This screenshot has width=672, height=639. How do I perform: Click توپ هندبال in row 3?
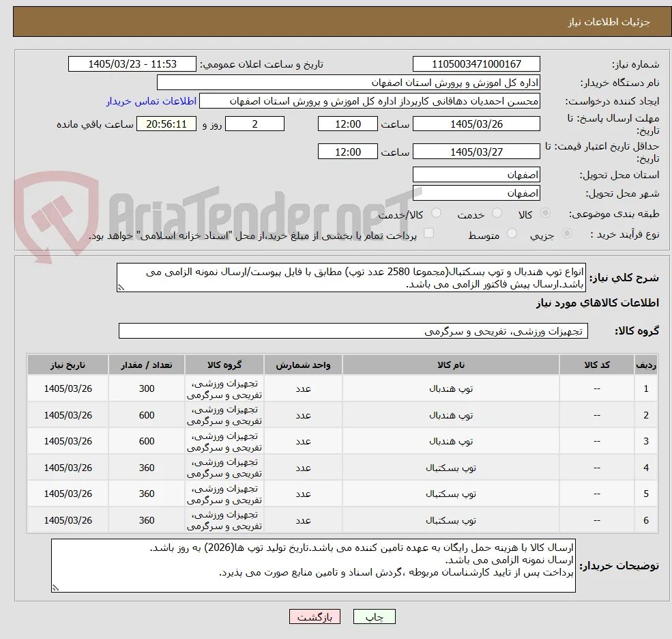[x=451, y=441]
